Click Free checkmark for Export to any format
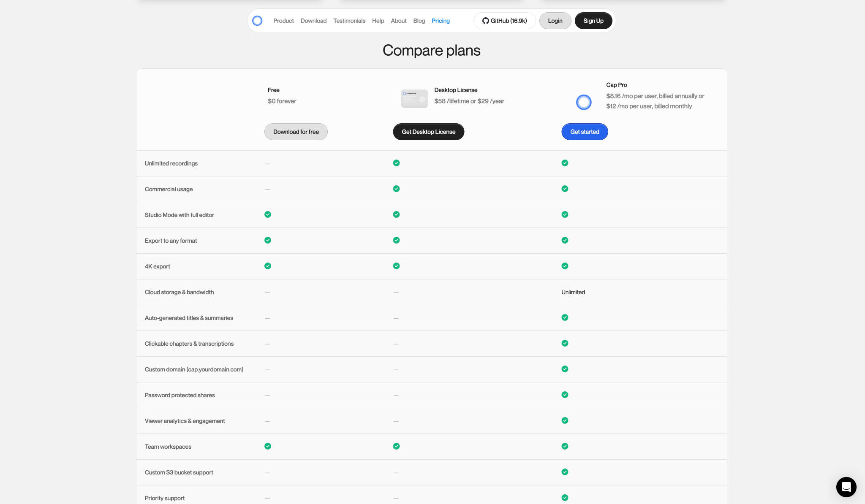This screenshot has height=504, width=865. click(268, 240)
